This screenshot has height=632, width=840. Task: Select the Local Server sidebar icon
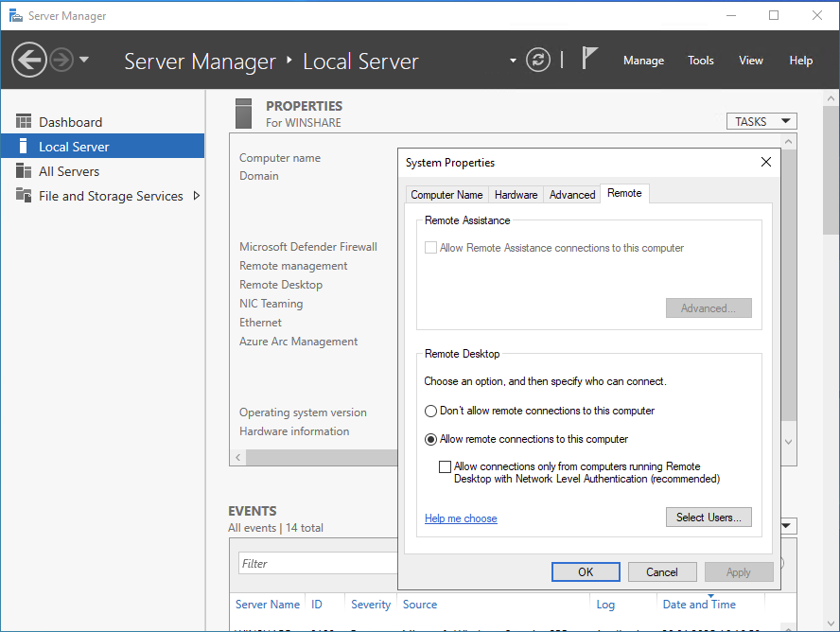pyautogui.click(x=24, y=147)
